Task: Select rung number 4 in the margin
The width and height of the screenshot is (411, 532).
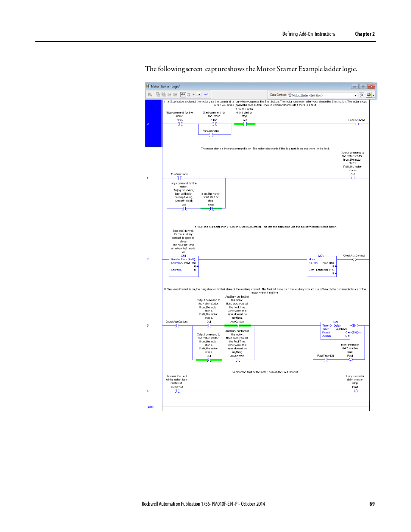Action: (x=148, y=391)
